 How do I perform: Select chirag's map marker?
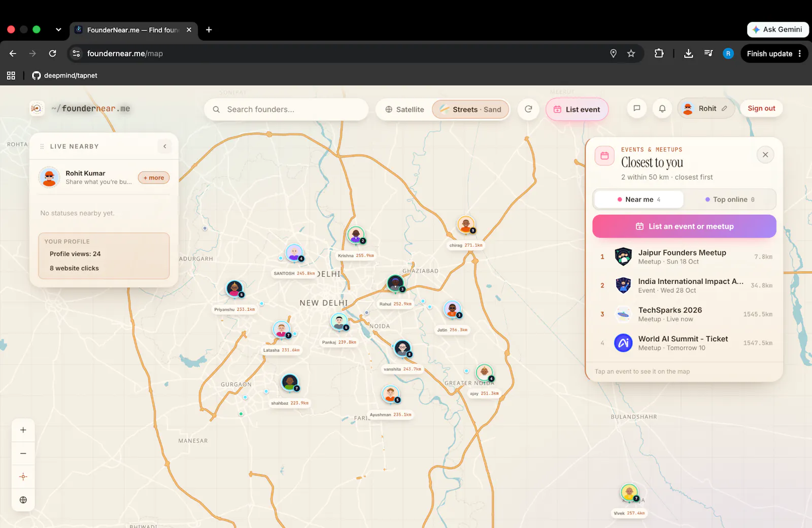pyautogui.click(x=466, y=224)
